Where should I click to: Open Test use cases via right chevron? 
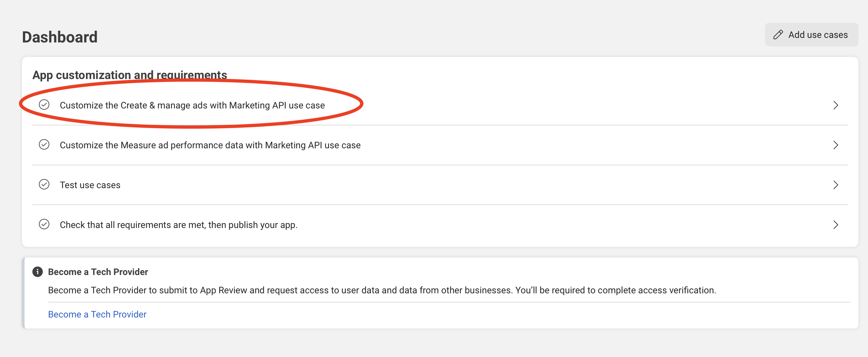835,185
